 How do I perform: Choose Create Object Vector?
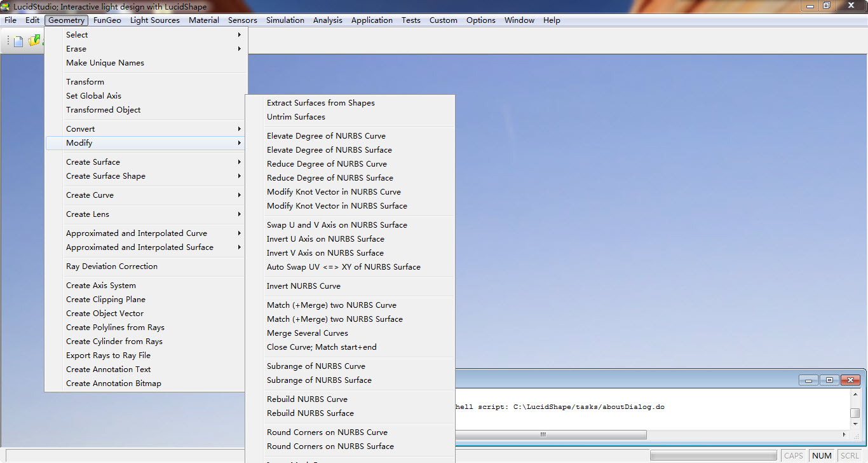click(x=146, y=314)
